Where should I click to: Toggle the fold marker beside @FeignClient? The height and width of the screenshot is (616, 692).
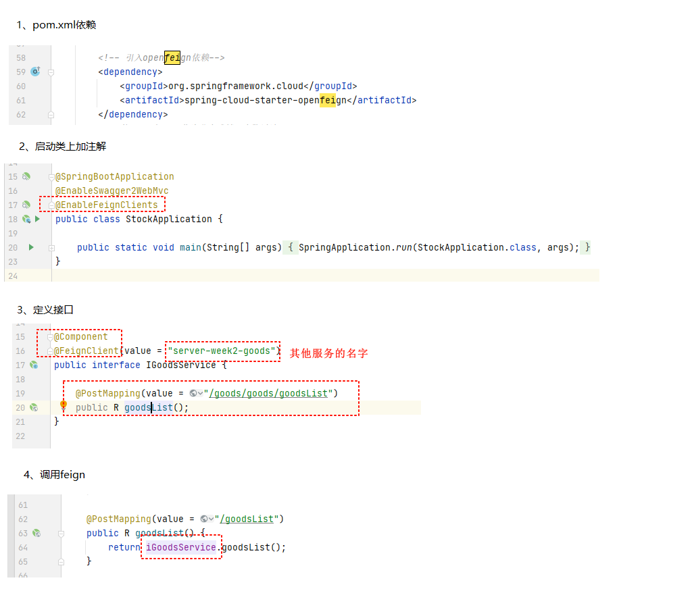[50, 351]
